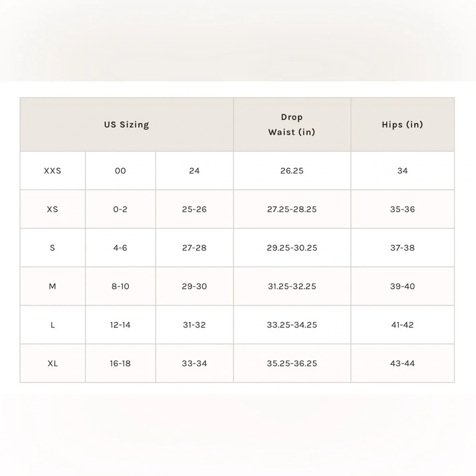The image size is (476, 476).
Task: Select the Drop Waist (in) header
Action: coord(292,124)
